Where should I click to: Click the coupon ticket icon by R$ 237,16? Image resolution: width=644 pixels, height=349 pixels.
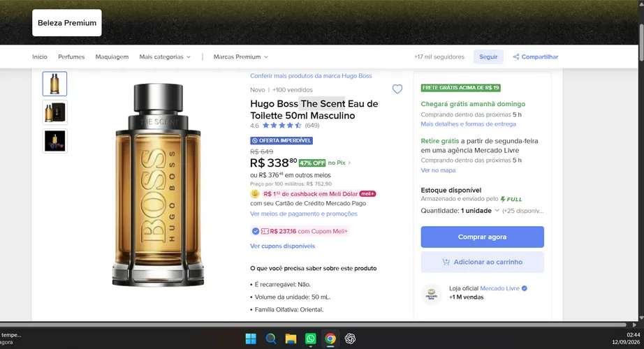coord(265,231)
